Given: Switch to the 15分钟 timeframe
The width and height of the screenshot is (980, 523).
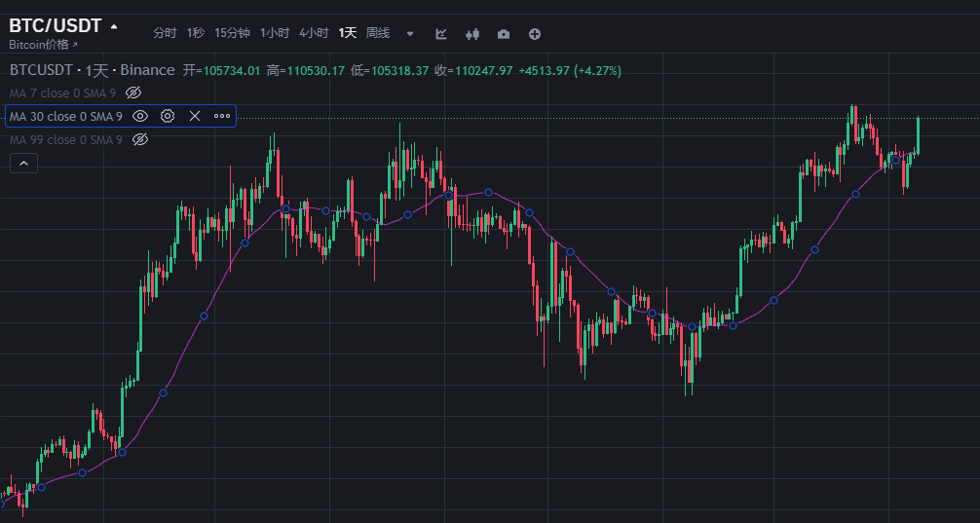Looking at the screenshot, I should coord(232,33).
